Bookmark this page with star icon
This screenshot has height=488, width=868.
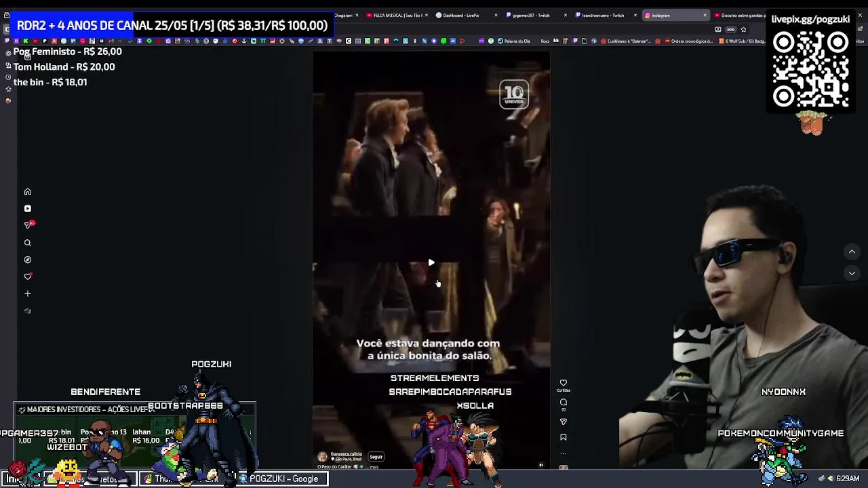743,30
